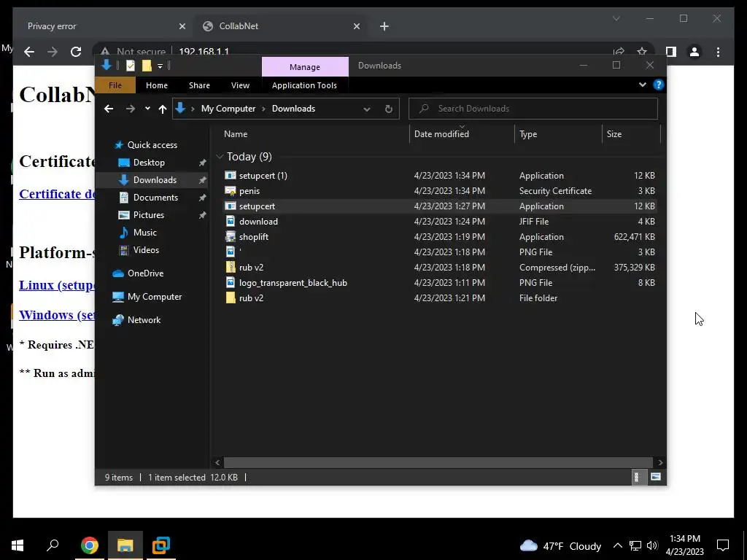Open the notifications action center
747x560 pixels.
click(723, 545)
